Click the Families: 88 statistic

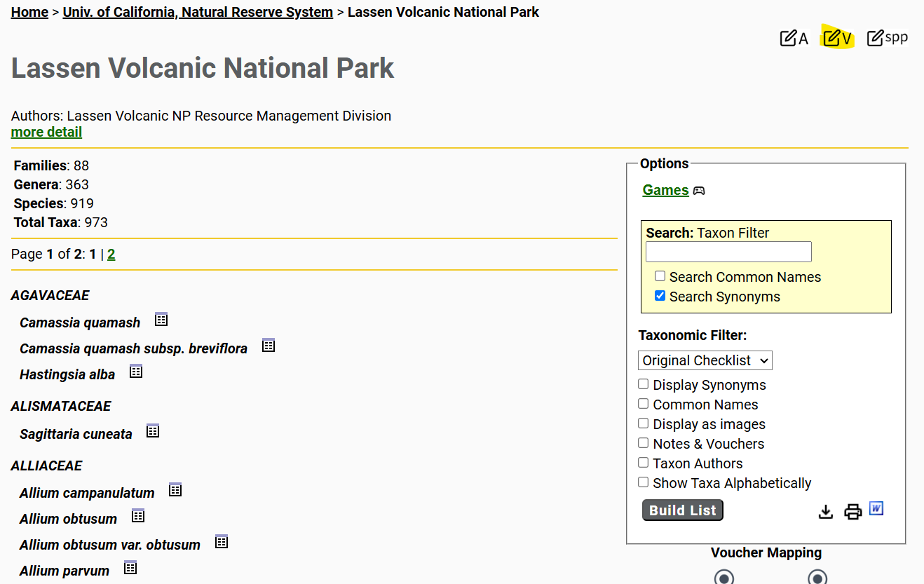point(51,165)
